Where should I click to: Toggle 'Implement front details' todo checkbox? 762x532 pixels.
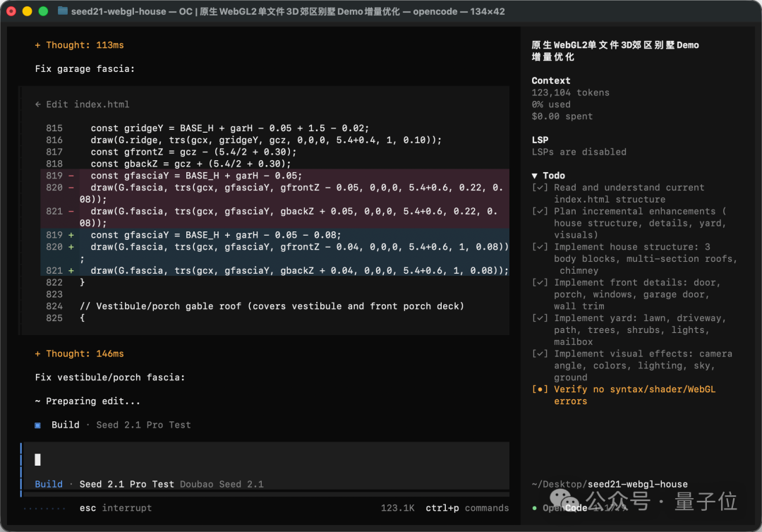click(540, 283)
